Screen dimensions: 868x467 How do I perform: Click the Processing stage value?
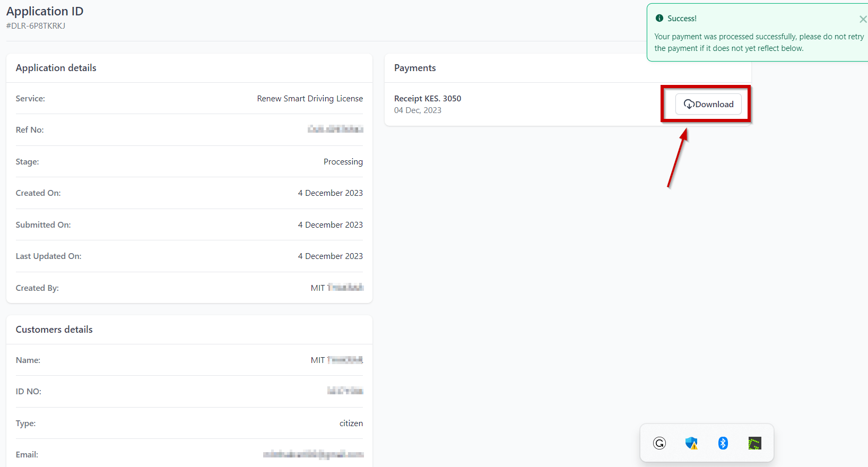pos(343,162)
